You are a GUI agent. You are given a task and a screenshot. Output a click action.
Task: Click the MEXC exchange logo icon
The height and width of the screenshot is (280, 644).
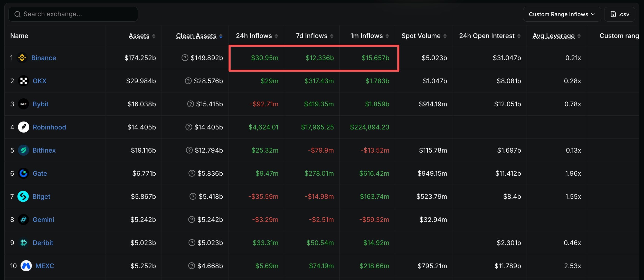(x=26, y=266)
